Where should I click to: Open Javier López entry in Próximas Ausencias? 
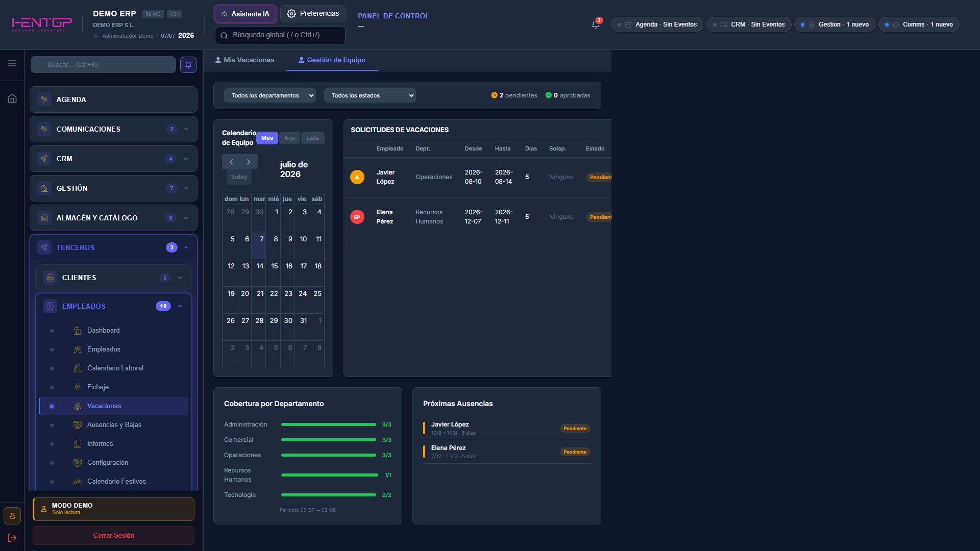click(x=507, y=428)
